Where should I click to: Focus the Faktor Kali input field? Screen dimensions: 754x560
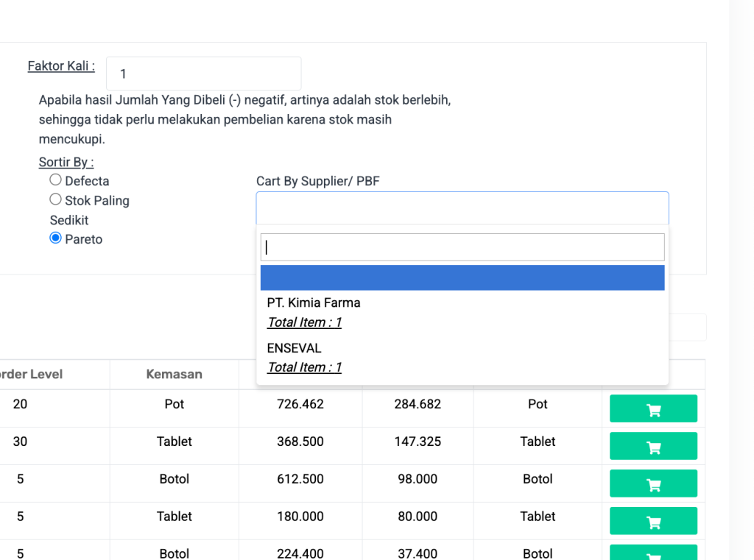[x=203, y=74]
